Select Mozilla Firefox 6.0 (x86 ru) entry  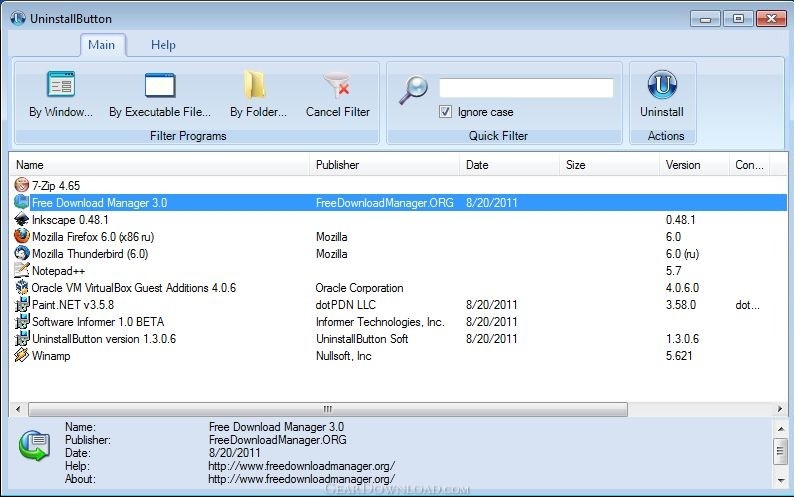pyautogui.click(x=93, y=237)
